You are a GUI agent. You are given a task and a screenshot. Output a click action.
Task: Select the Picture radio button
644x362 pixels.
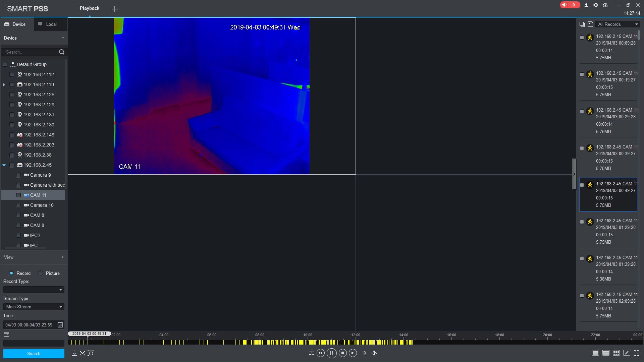coord(41,273)
